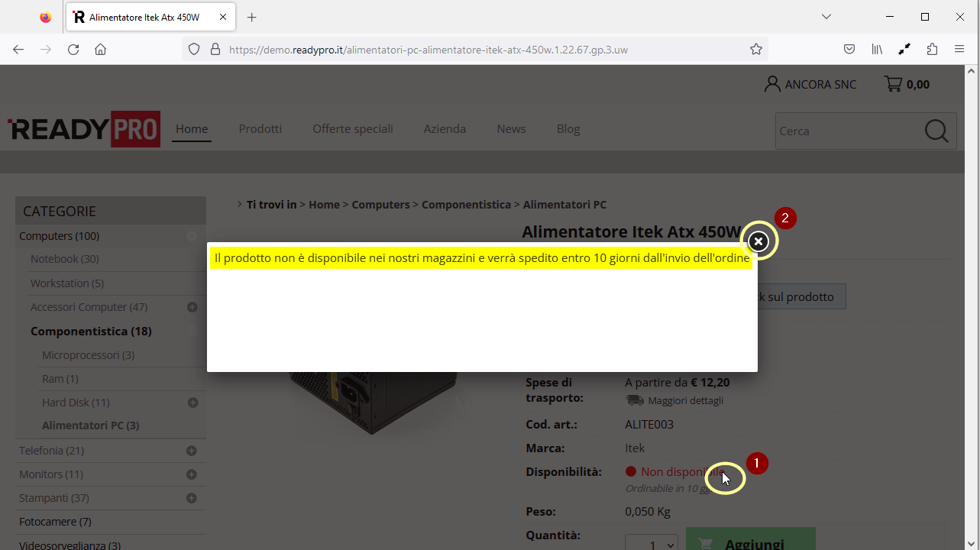Open Maggiori dettagli shipping link

[686, 400]
